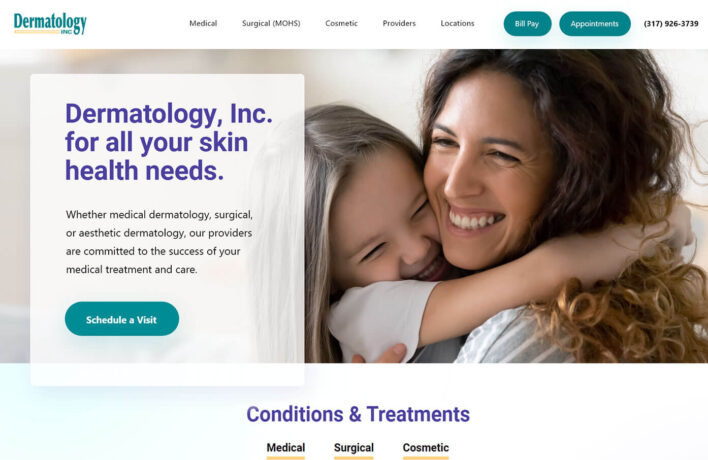Click the Appointments button
The image size is (708, 460).
(595, 24)
